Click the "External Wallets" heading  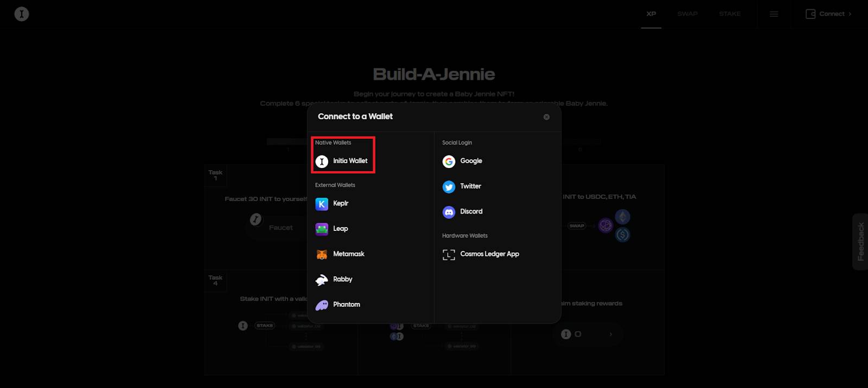(x=335, y=185)
